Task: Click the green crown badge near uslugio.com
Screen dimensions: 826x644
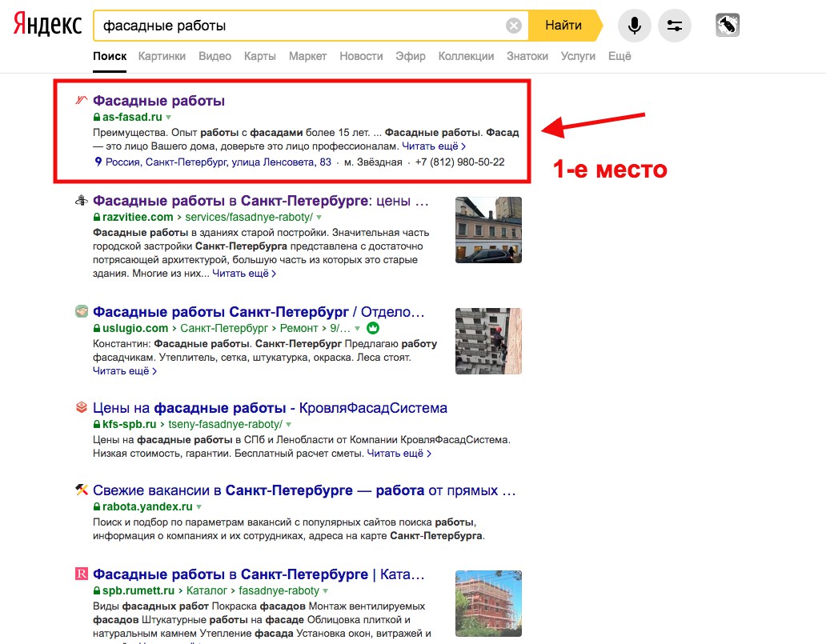Action: (x=373, y=328)
